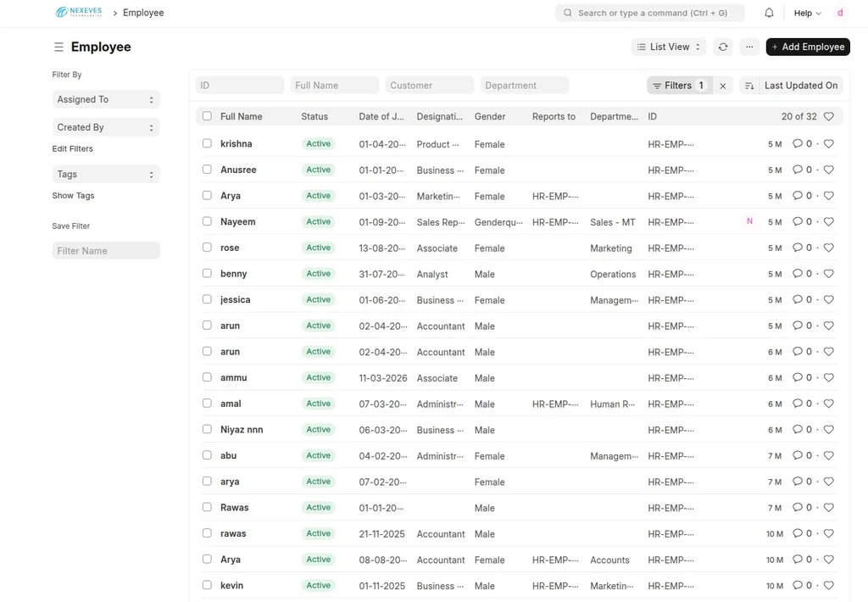Viewport: 868px width, 602px height.
Task: Open the three-dots more options menu
Action: point(749,47)
